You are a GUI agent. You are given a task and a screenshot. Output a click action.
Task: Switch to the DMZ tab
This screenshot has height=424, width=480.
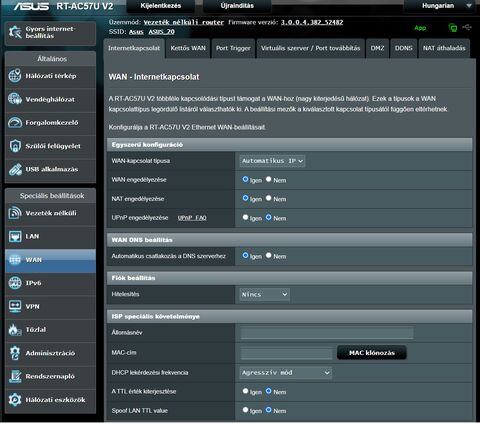coord(377,48)
